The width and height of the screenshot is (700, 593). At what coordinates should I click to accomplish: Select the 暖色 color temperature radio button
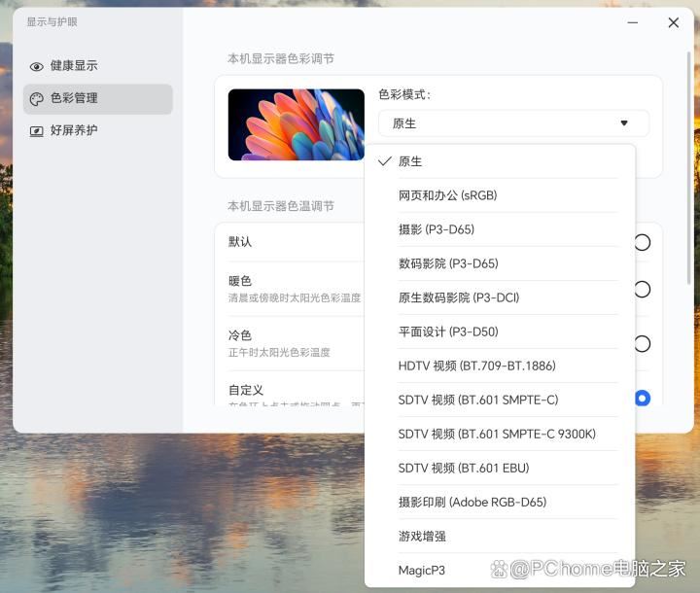[x=642, y=289]
